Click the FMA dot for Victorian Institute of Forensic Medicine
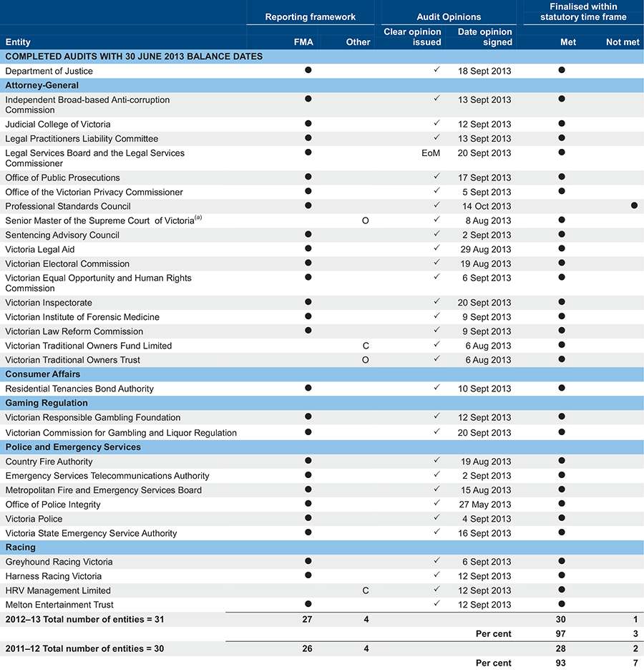Viewport: 644px width, 672px height. [x=308, y=316]
